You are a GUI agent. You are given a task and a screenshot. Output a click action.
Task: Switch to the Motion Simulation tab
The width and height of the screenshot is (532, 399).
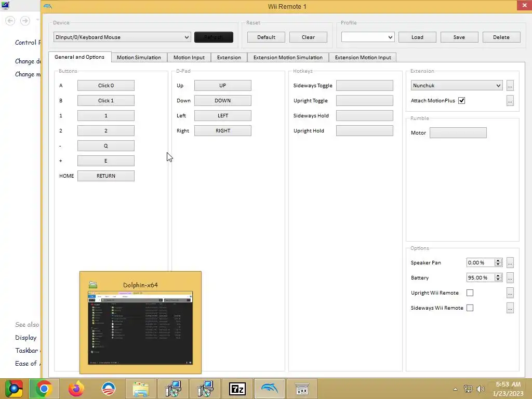pyautogui.click(x=139, y=58)
